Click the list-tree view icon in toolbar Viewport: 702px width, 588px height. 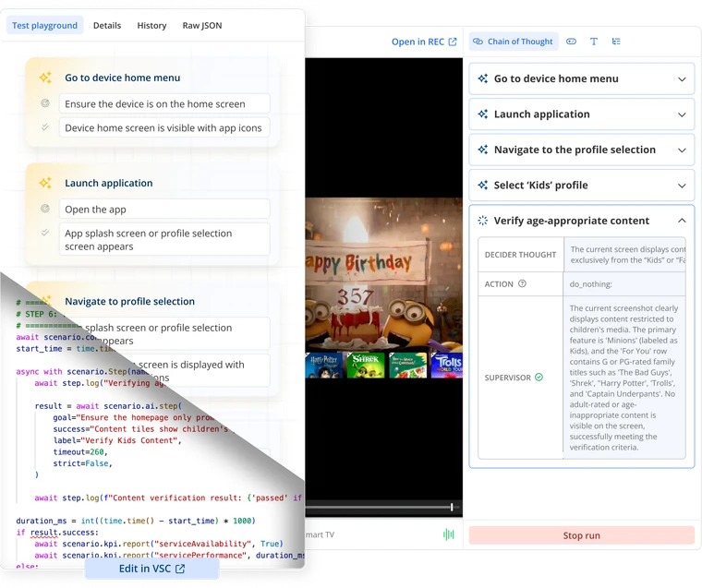pos(616,42)
